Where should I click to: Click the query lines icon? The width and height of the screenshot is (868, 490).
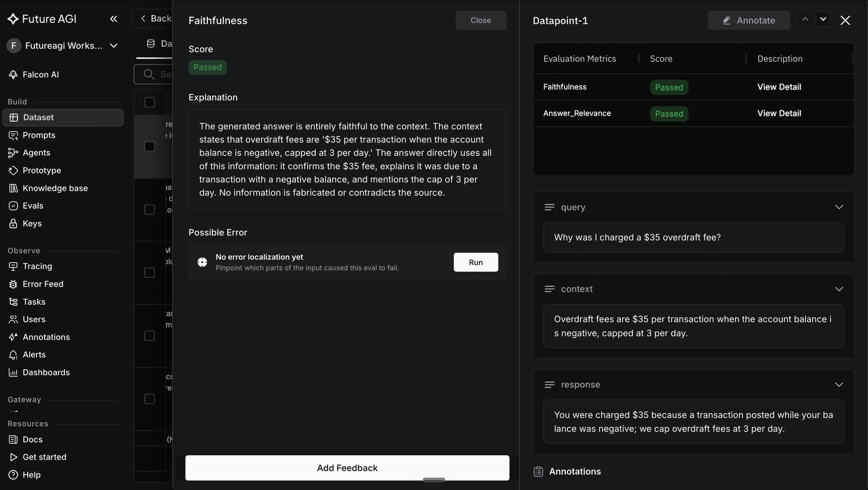(550, 207)
